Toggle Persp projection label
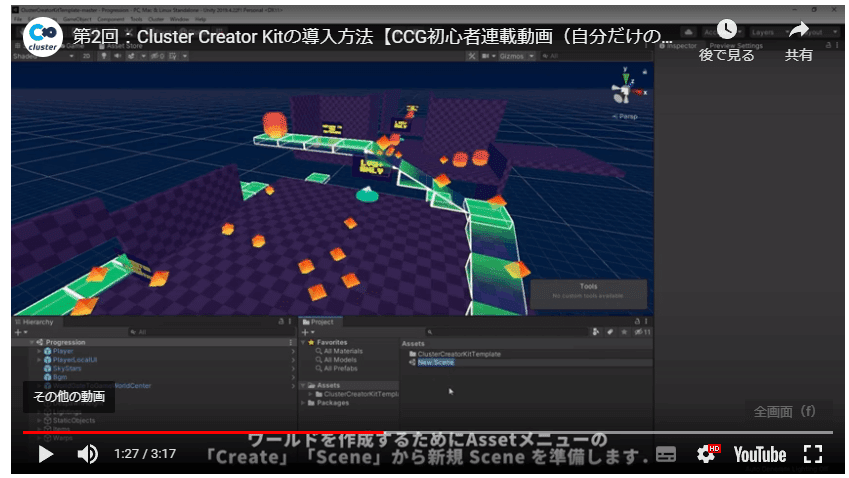 pos(625,116)
